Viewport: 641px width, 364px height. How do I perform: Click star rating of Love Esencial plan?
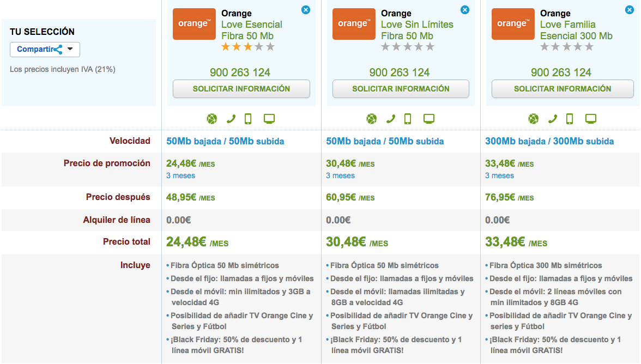(247, 47)
